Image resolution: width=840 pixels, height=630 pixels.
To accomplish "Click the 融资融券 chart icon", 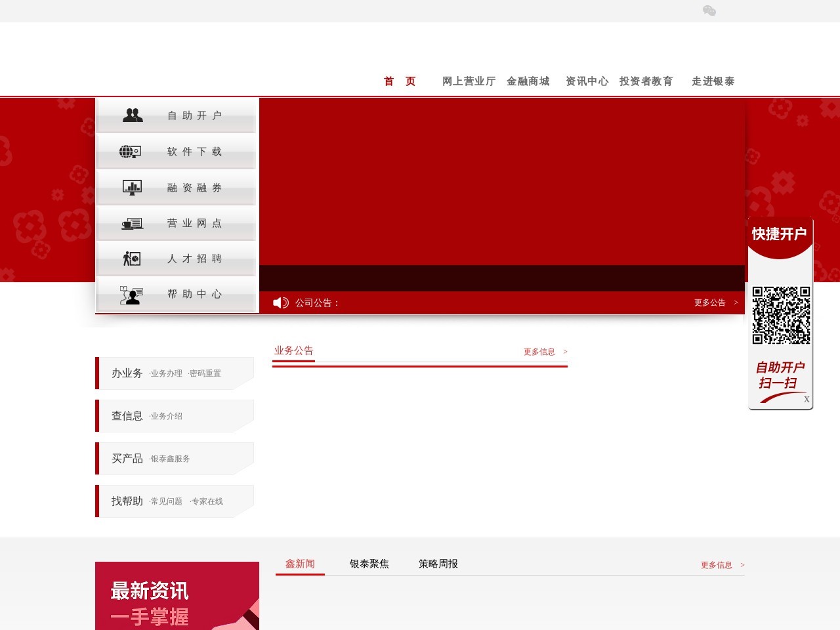I will tap(132, 188).
